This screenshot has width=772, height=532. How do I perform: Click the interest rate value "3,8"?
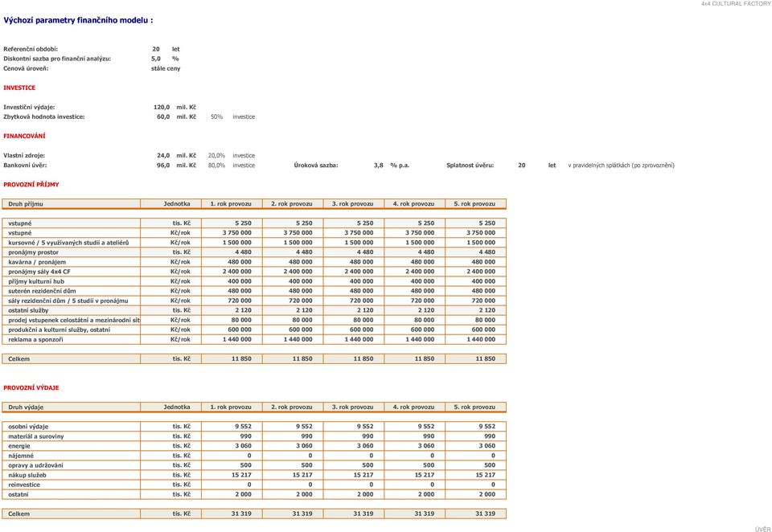378,166
